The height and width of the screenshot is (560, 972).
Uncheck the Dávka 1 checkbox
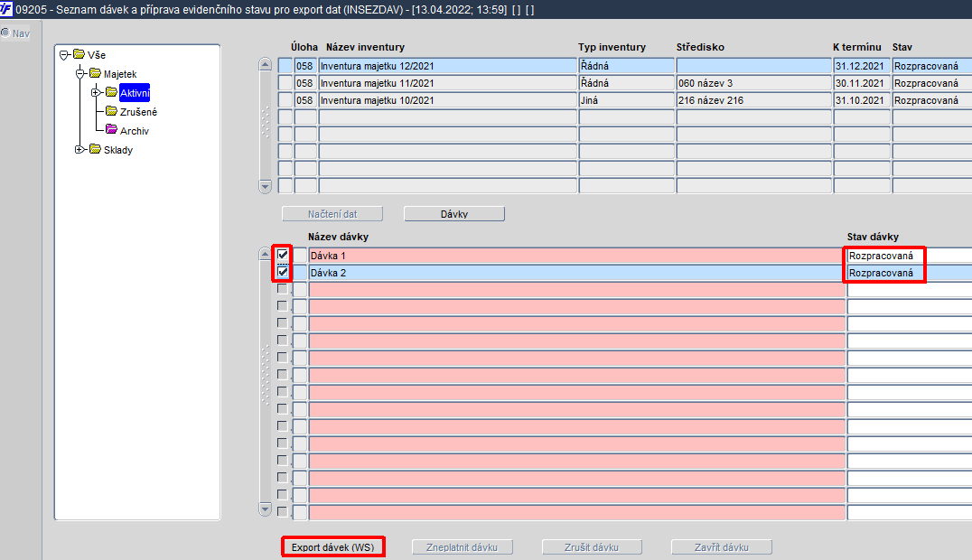[x=283, y=255]
